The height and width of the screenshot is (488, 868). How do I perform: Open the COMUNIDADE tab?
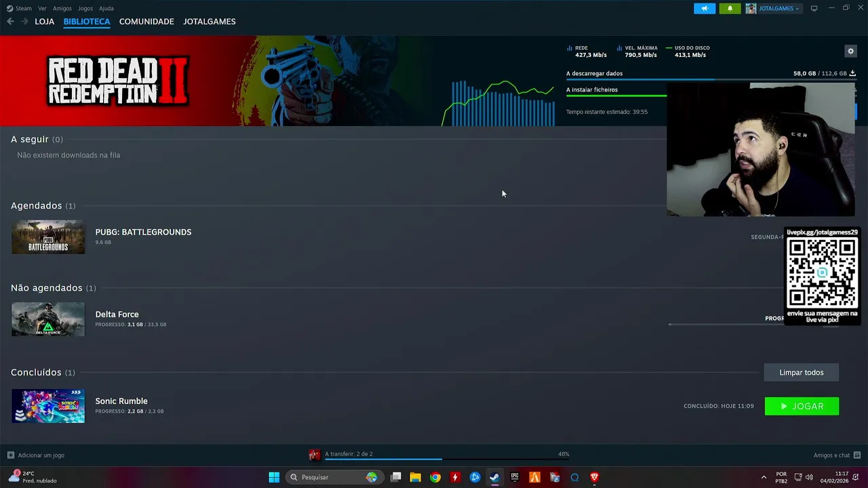coord(146,22)
